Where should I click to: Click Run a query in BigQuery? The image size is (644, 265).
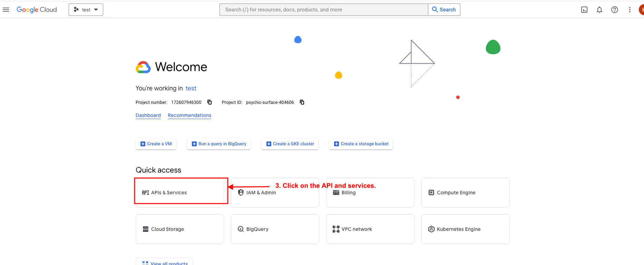pyautogui.click(x=219, y=144)
